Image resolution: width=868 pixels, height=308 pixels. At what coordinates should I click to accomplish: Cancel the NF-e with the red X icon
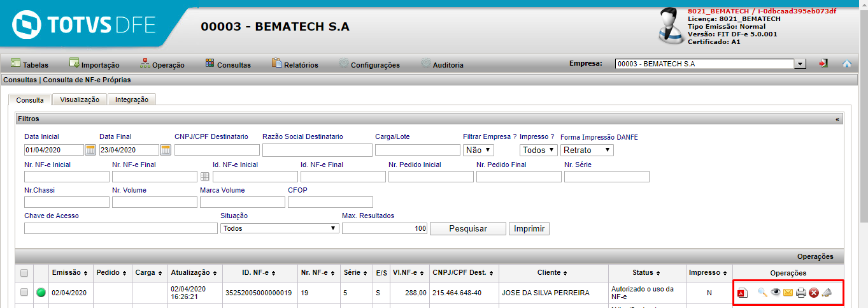[814, 293]
